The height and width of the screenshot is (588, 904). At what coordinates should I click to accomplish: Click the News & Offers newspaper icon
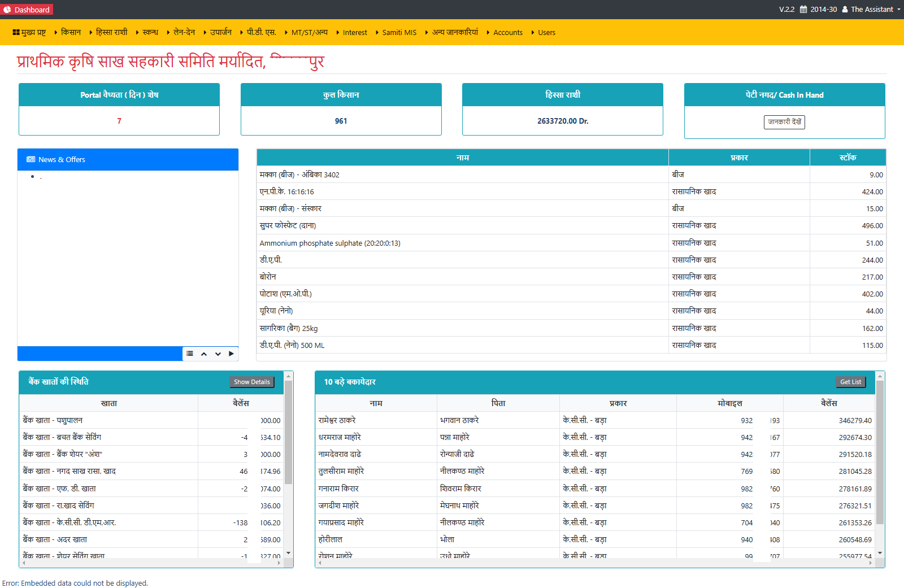(31, 160)
